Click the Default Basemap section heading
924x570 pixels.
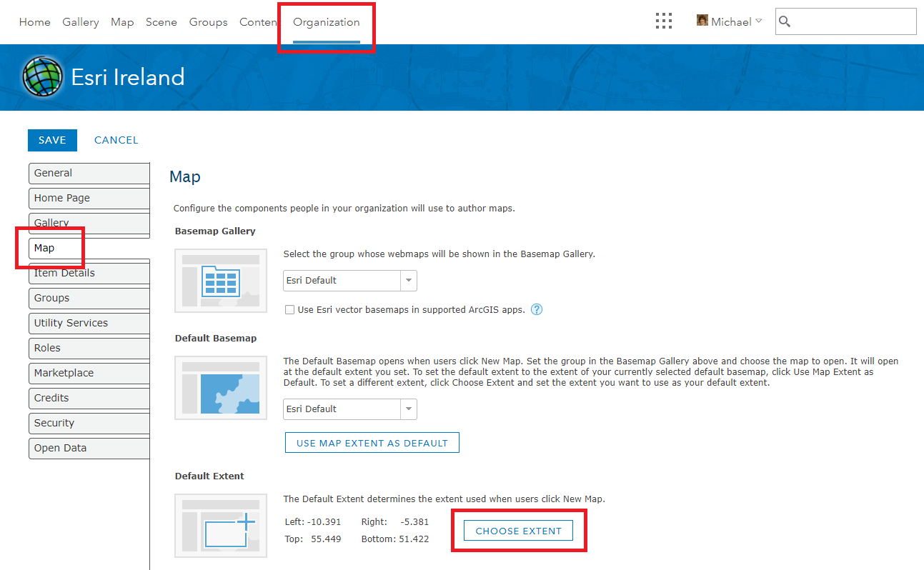coord(216,339)
